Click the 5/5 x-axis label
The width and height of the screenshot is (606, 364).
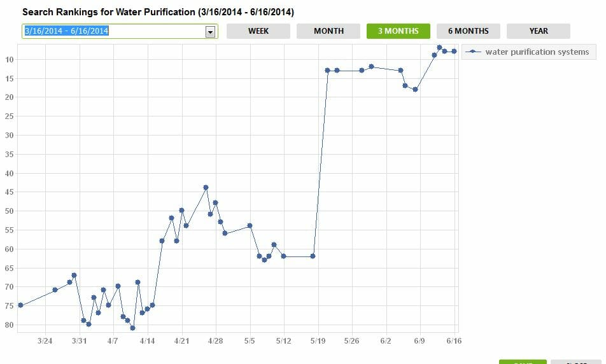[250, 341]
